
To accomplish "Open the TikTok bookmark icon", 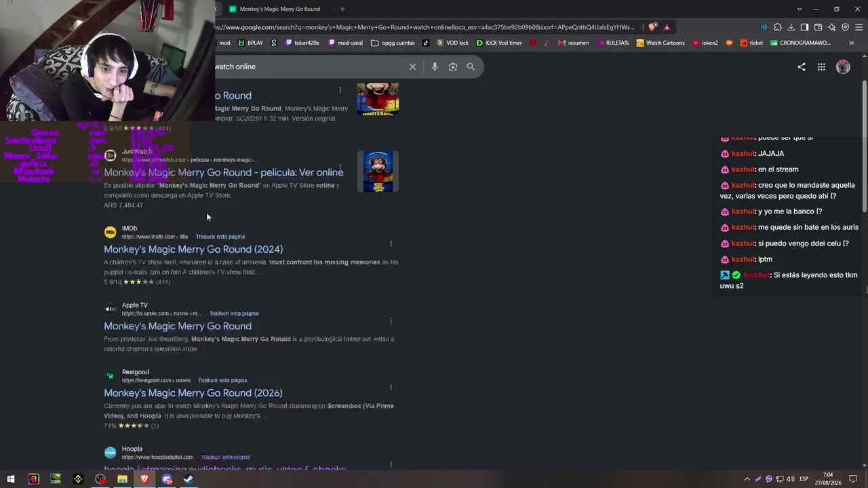I will pos(426,43).
